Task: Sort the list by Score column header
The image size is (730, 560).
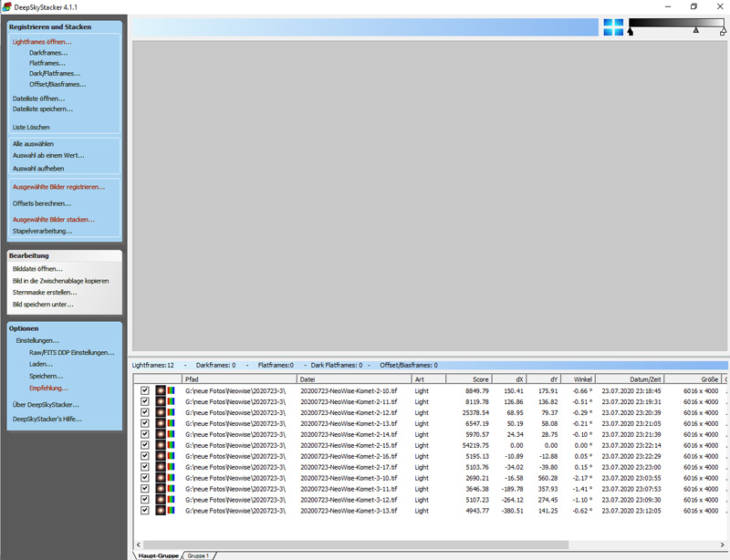Action: pos(468,379)
